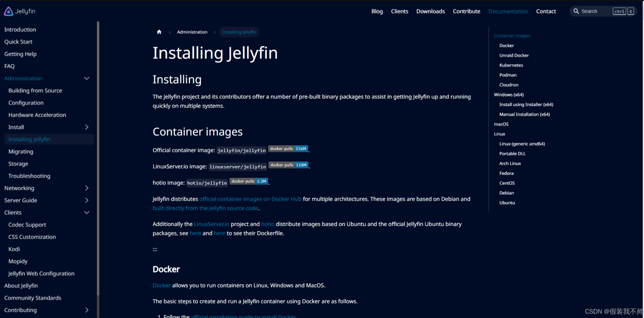Jump to Install using Installer (x64)
The image size is (644, 318).
click(526, 104)
